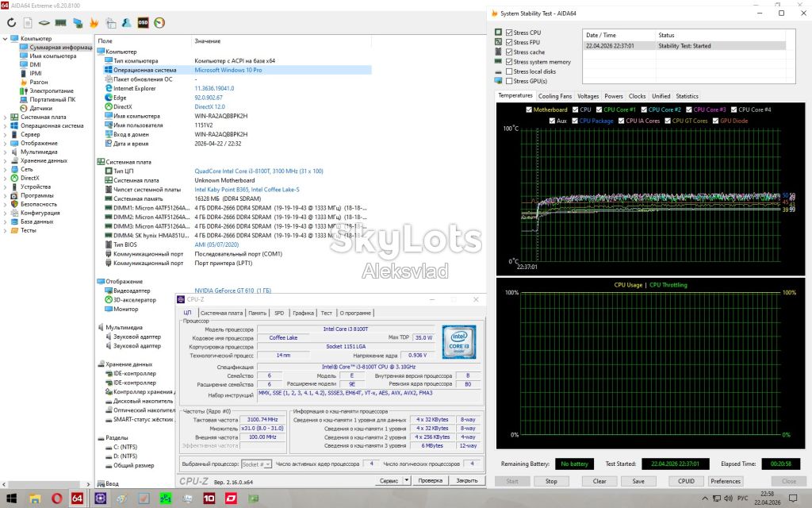
Task: Enable the Stress local disks checkbox
Action: click(509, 71)
